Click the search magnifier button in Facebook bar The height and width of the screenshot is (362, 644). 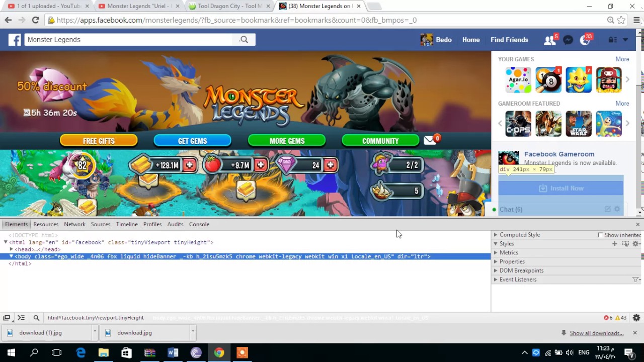[244, 40]
